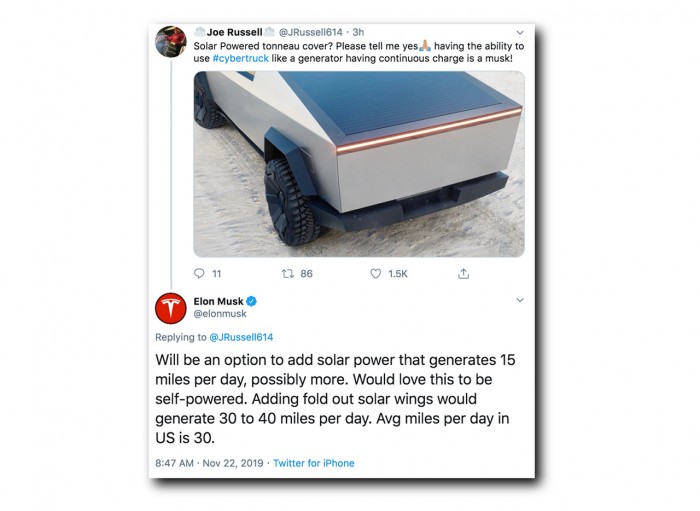Click the blue verified badge

pyautogui.click(x=253, y=300)
